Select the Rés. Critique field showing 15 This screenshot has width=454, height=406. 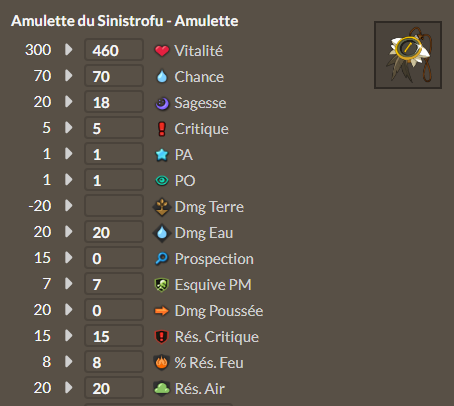(x=114, y=336)
